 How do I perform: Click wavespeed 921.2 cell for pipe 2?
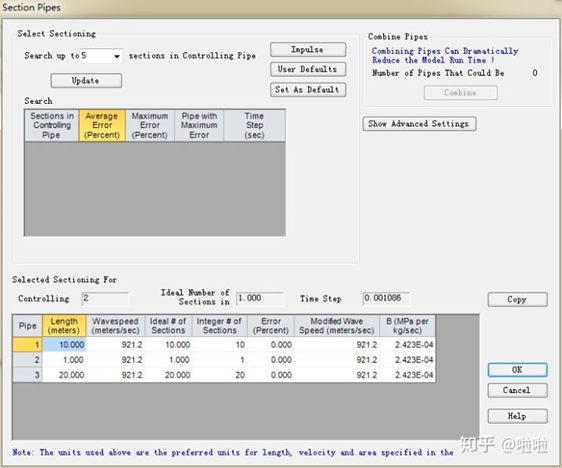pos(115,360)
